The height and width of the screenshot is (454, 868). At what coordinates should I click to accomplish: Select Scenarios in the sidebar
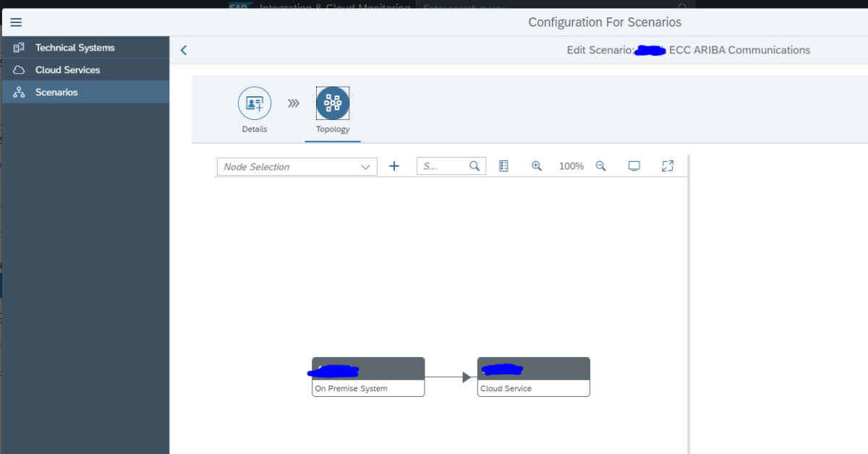coord(58,92)
